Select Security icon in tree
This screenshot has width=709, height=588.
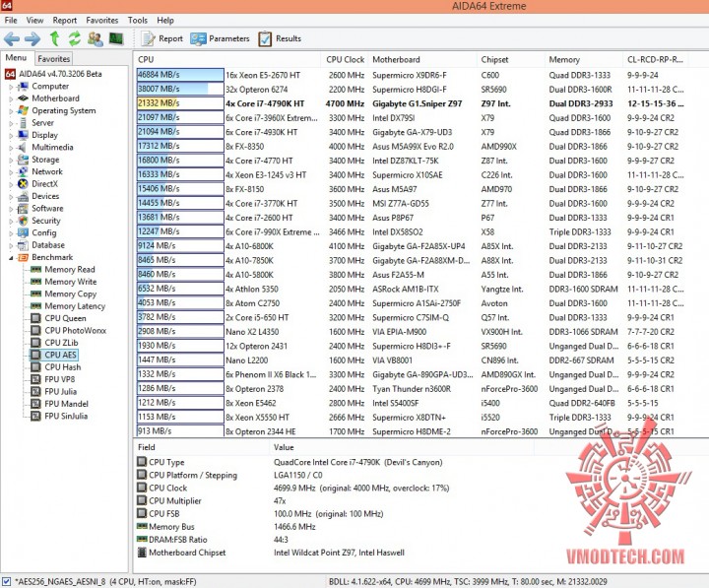(23, 221)
